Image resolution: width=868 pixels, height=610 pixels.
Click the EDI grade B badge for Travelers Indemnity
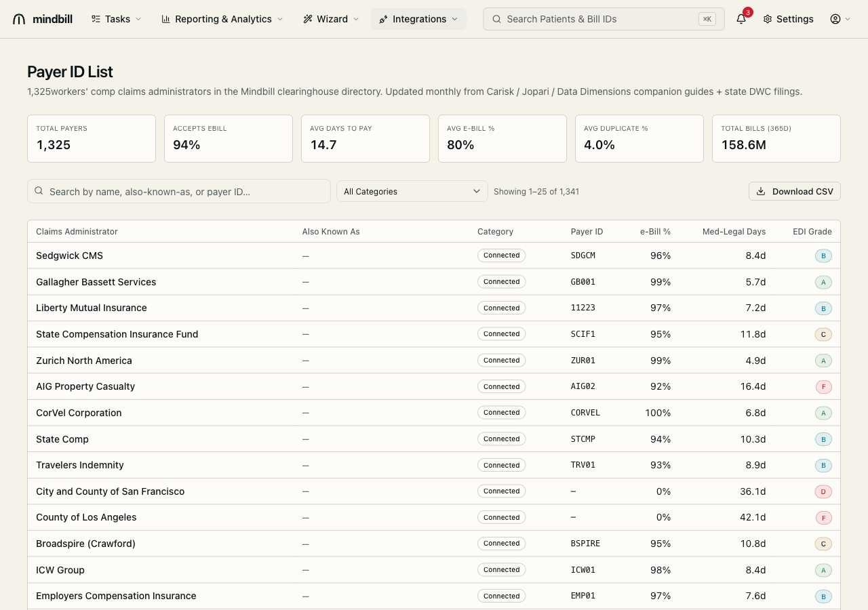(823, 466)
